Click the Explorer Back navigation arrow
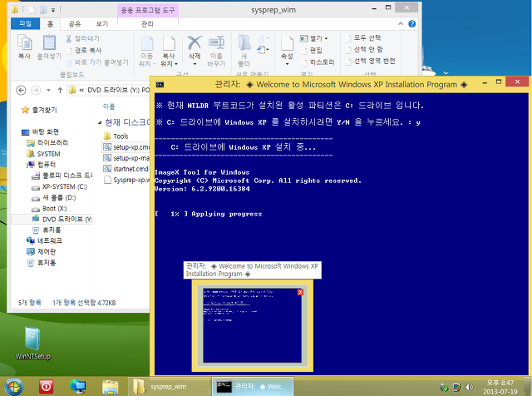 click(x=21, y=90)
